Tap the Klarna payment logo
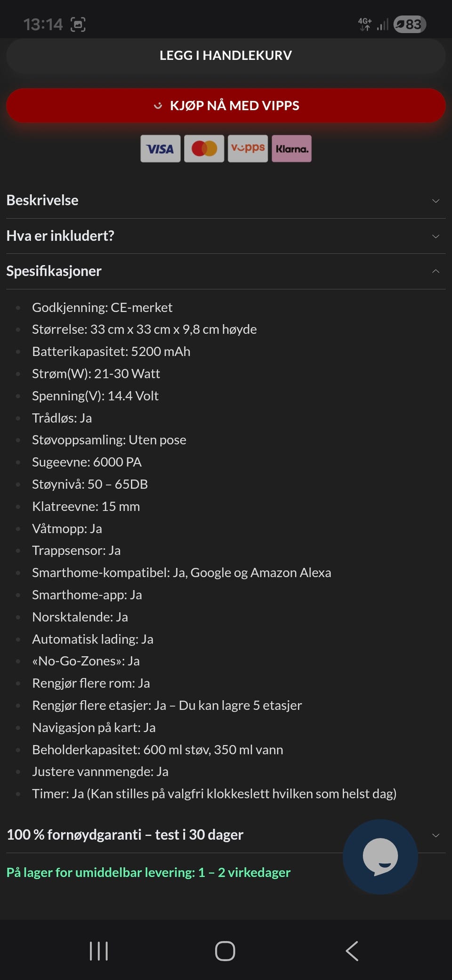 291,149
